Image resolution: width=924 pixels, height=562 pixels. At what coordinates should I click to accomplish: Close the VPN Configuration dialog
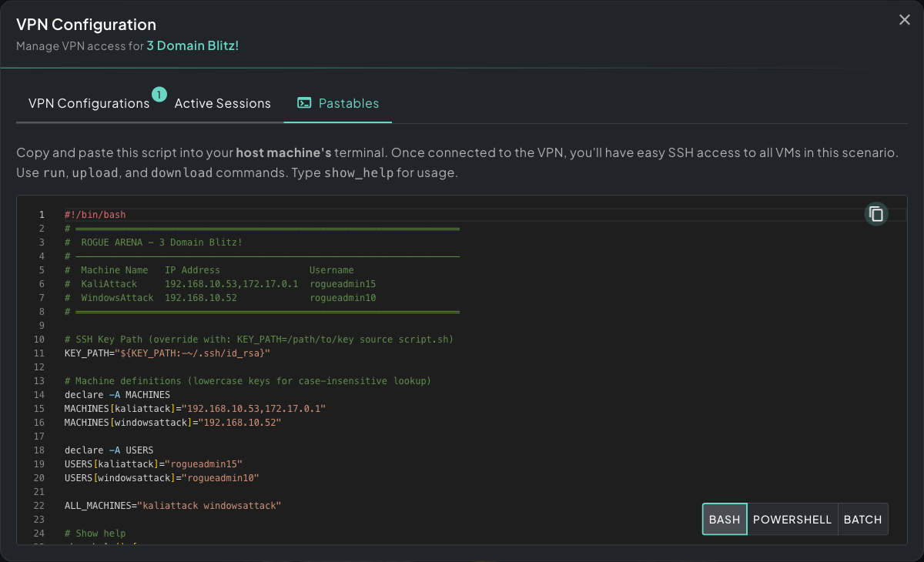click(x=905, y=20)
